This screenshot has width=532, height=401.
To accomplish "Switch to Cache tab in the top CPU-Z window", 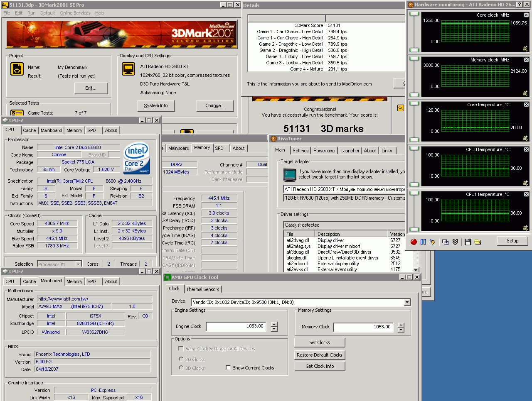I will 29,130.
